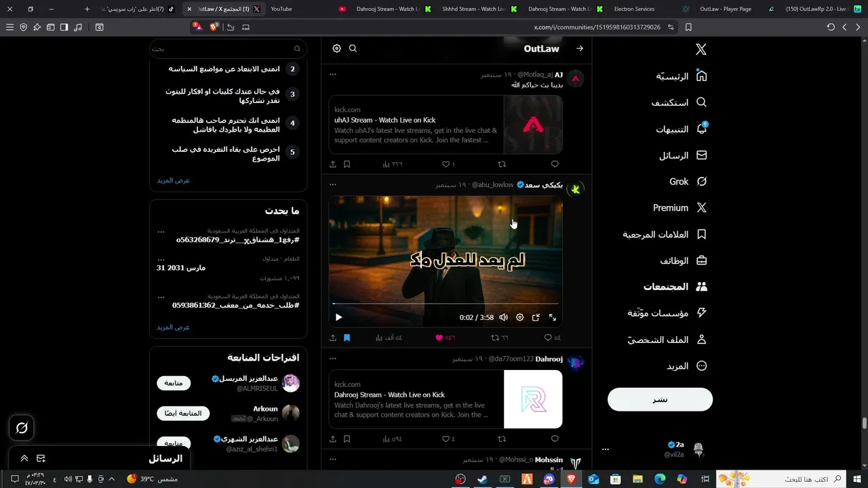Open الملف الشخصي profile in sidebar
This screenshot has height=488, width=868.
click(667, 340)
